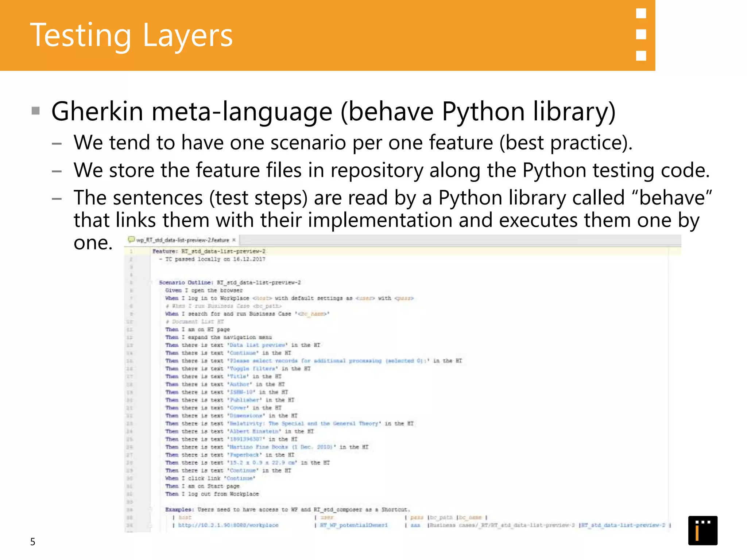The width and height of the screenshot is (747, 560).
Task: Click the step with text 'Title'
Action: (223, 377)
